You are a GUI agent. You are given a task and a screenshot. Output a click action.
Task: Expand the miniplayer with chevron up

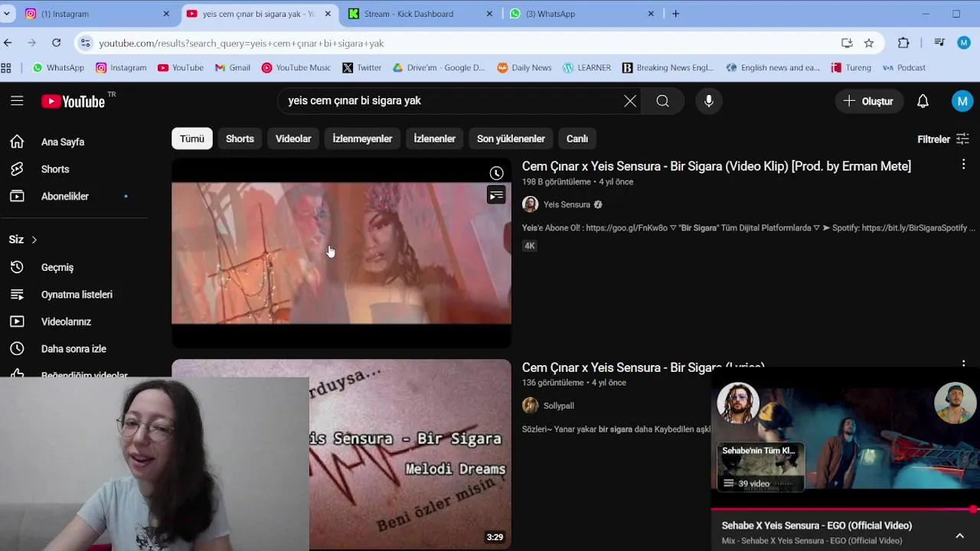tap(959, 536)
